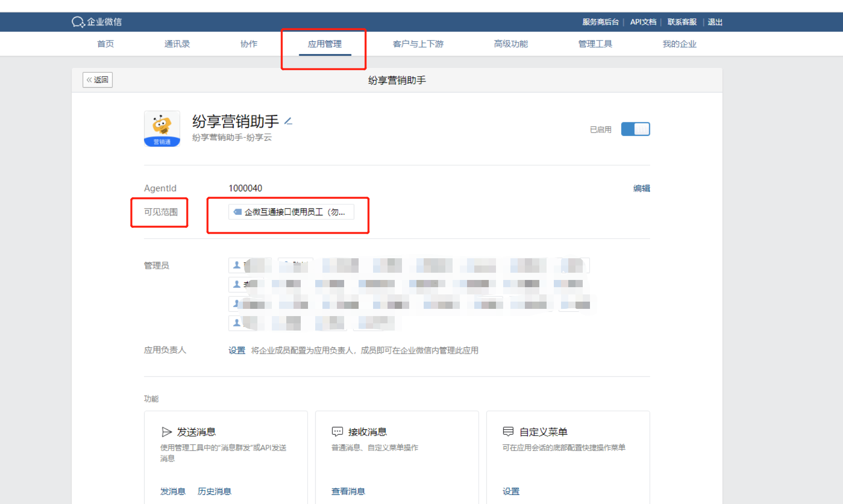Select the 应用管理 tab
Image resolution: width=843 pixels, height=504 pixels.
point(324,44)
